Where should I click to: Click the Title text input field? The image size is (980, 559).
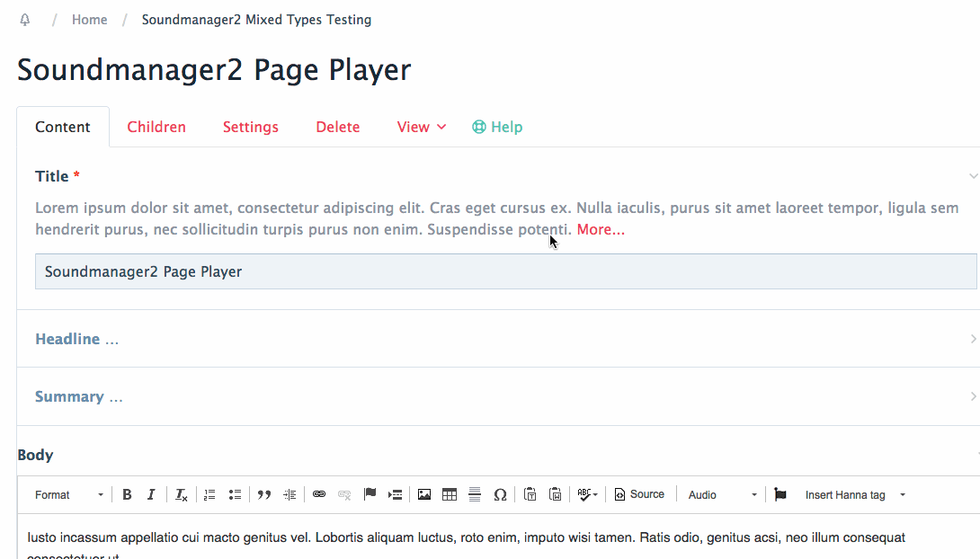[505, 271]
